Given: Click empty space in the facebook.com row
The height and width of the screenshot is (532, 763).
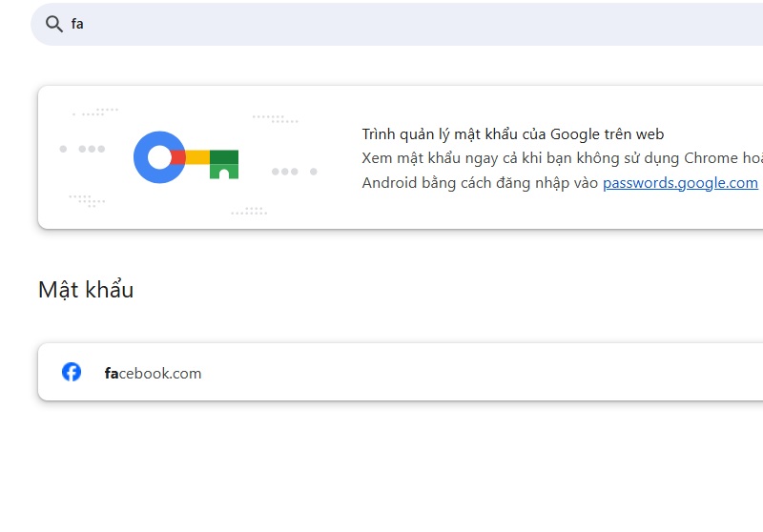Looking at the screenshot, I should (x=477, y=372).
